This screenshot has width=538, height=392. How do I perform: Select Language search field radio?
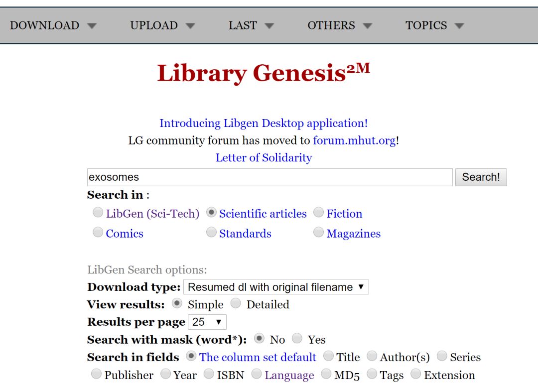click(x=257, y=374)
